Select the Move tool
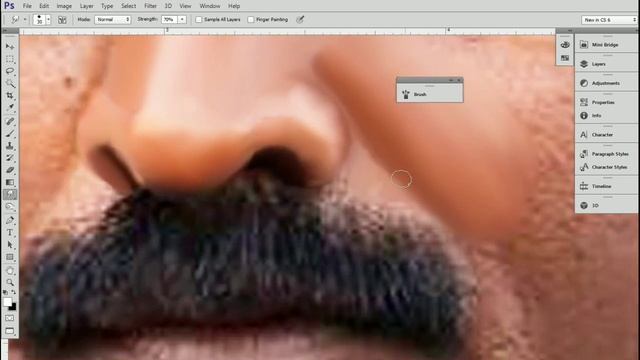The height and width of the screenshot is (360, 640). click(10, 47)
